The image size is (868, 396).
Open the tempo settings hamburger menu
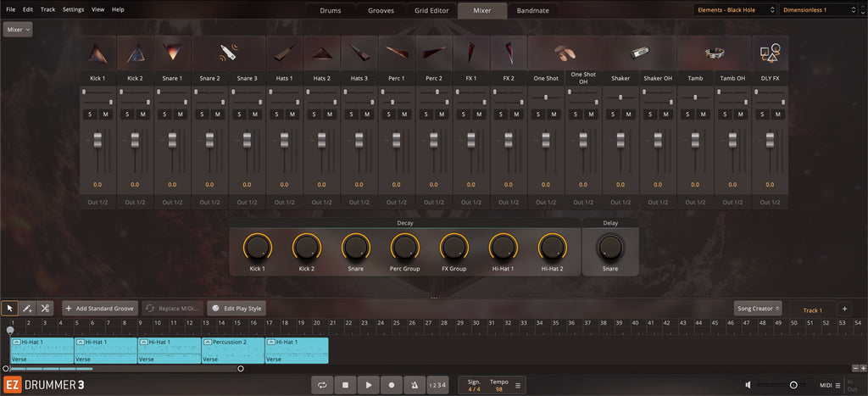[518, 386]
